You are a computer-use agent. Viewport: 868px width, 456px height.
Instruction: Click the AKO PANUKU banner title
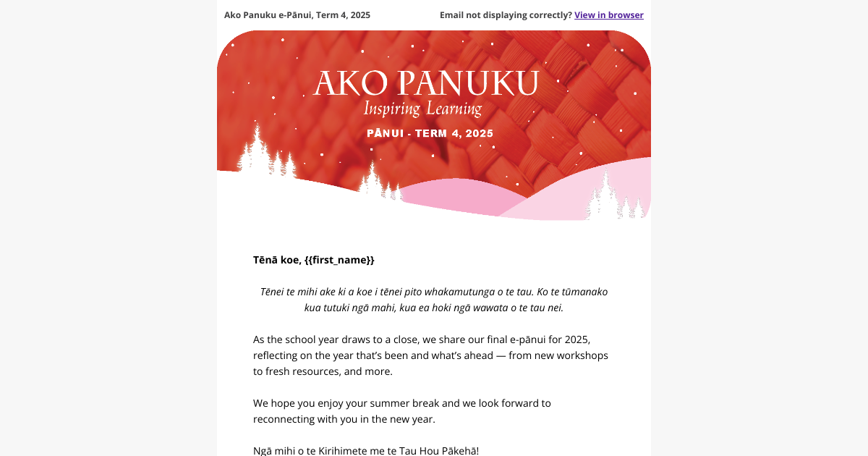(426, 84)
